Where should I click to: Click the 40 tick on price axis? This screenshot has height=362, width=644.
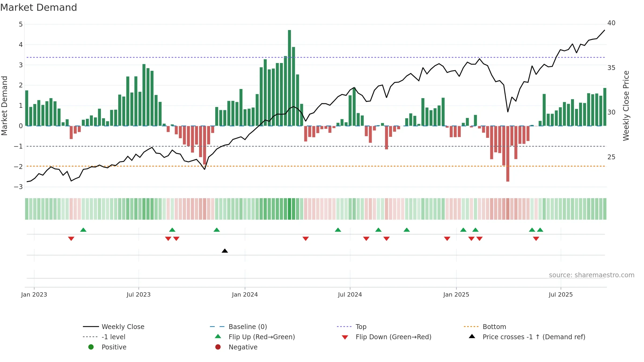612,23
